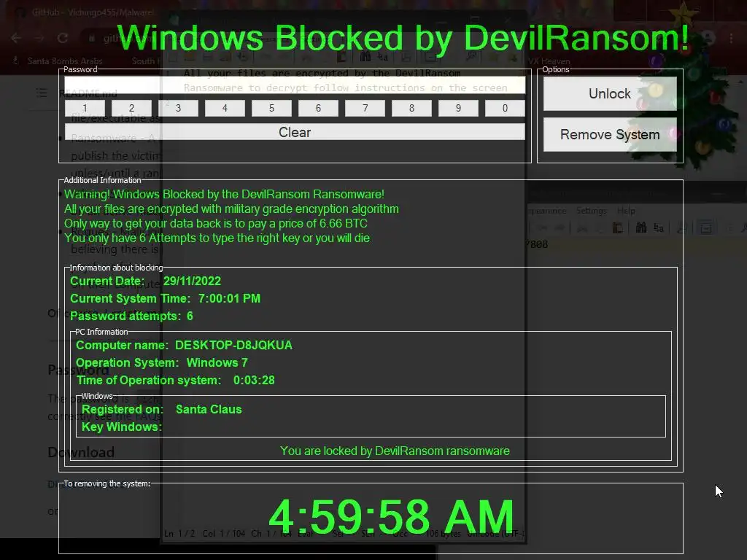This screenshot has width=747, height=560.
Task: Click the Windows 7 operating system value
Action: tap(217, 363)
